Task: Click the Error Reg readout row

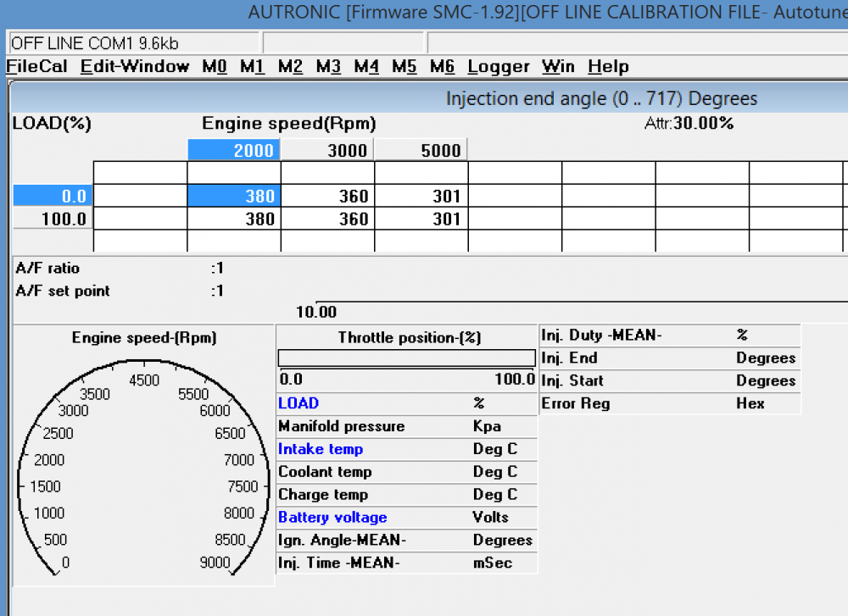Action: click(x=670, y=403)
